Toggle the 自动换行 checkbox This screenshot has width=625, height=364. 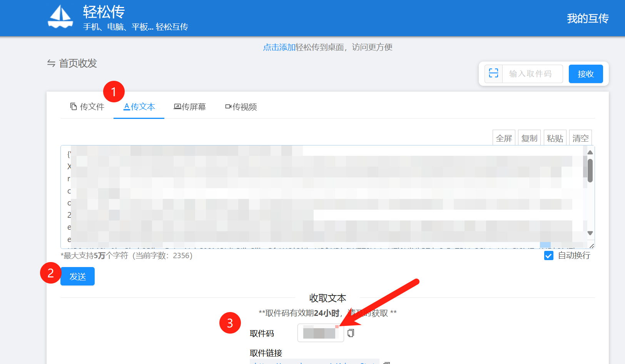coord(549,255)
